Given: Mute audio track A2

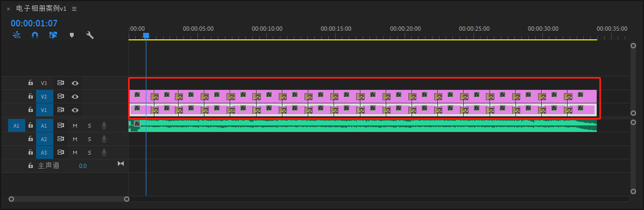Looking at the screenshot, I should 75,139.
